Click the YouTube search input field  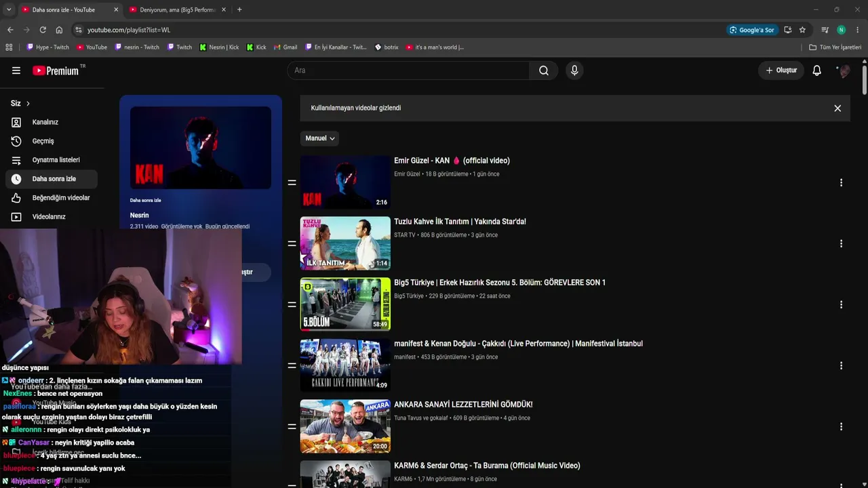pos(408,70)
